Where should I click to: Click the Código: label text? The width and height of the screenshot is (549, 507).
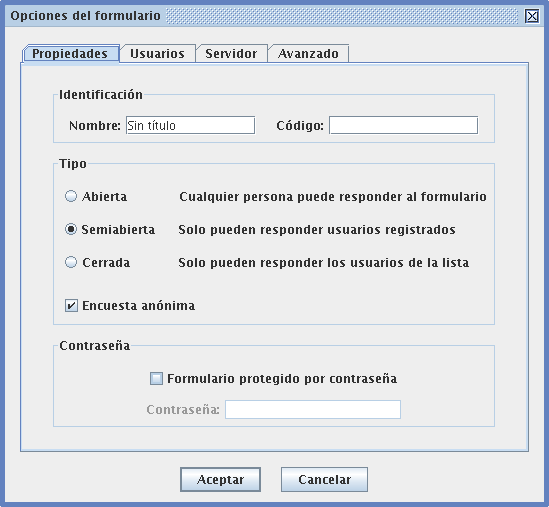click(300, 125)
